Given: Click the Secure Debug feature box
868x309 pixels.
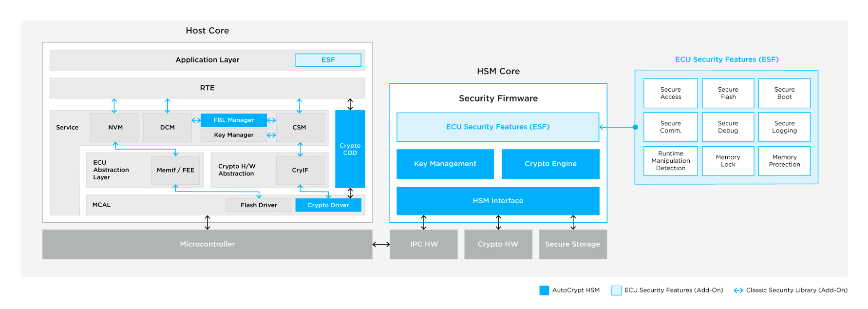Looking at the screenshot, I should tap(728, 127).
